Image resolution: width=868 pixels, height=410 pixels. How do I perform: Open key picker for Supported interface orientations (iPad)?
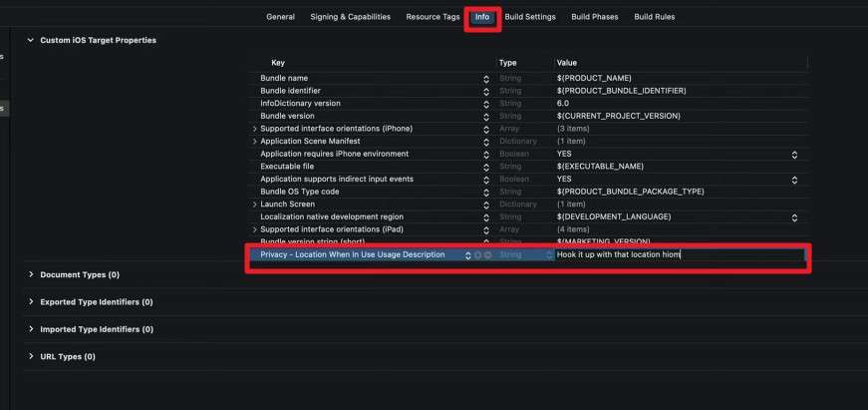pyautogui.click(x=486, y=229)
